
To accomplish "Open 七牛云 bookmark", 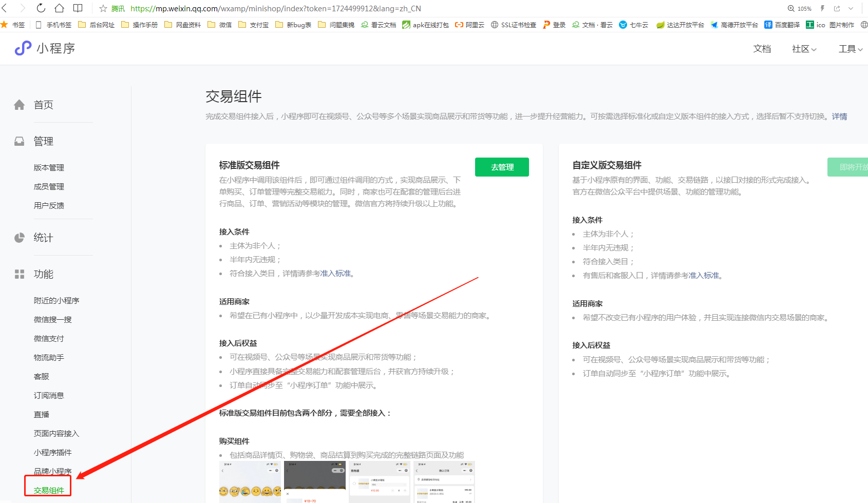I will 634,25.
